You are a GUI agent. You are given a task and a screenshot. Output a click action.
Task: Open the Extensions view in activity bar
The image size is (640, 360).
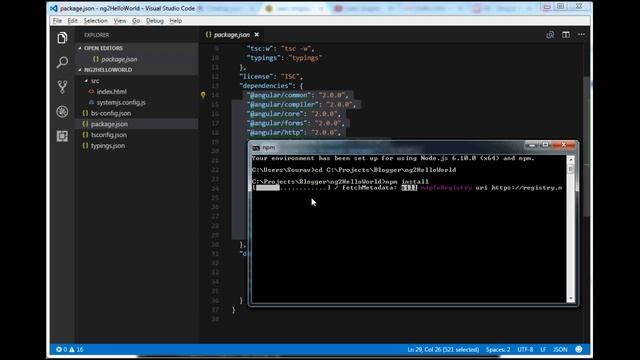pos(62,136)
